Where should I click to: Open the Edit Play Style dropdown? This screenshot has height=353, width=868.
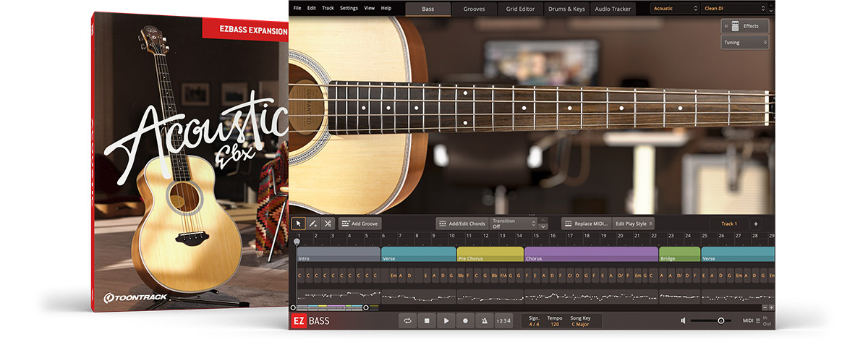coord(634,224)
